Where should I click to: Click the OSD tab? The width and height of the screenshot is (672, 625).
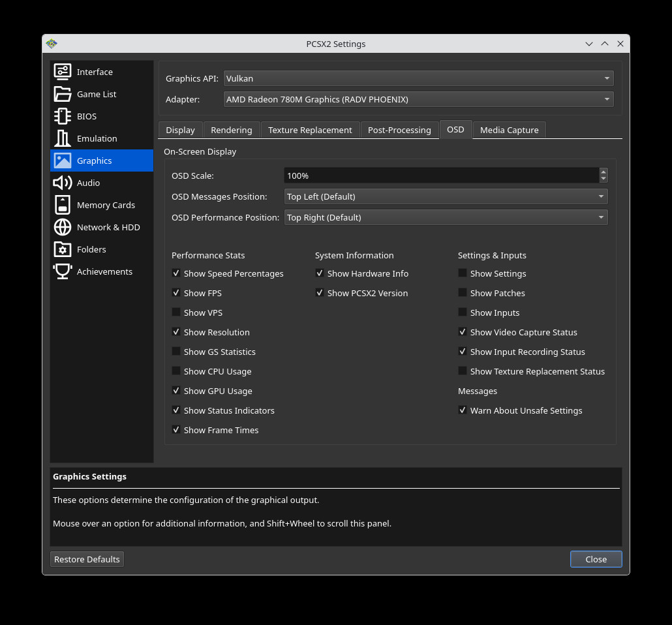[x=455, y=129]
